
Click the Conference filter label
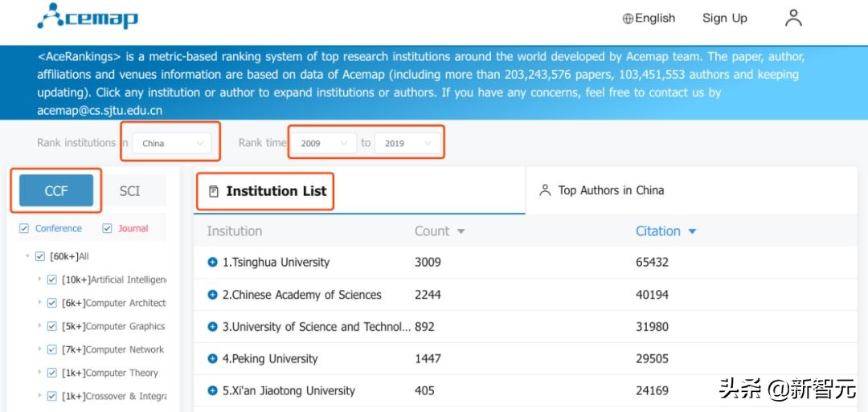[58, 228]
